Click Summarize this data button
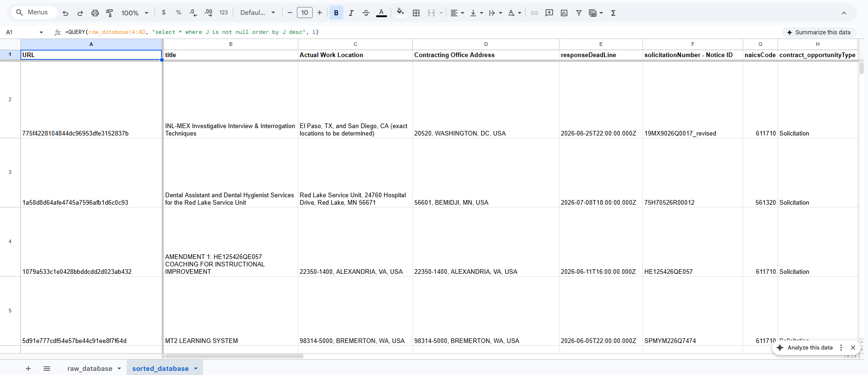 click(x=819, y=32)
